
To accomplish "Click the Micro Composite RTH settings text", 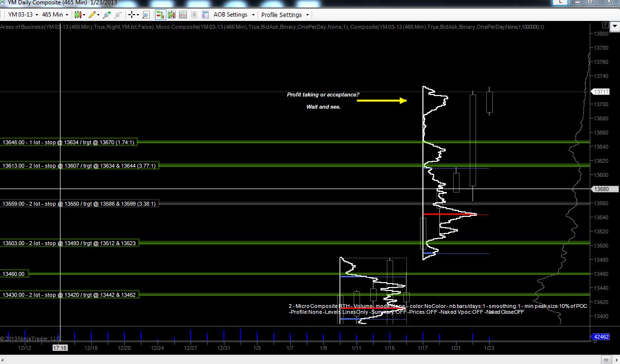I will [x=438, y=309].
